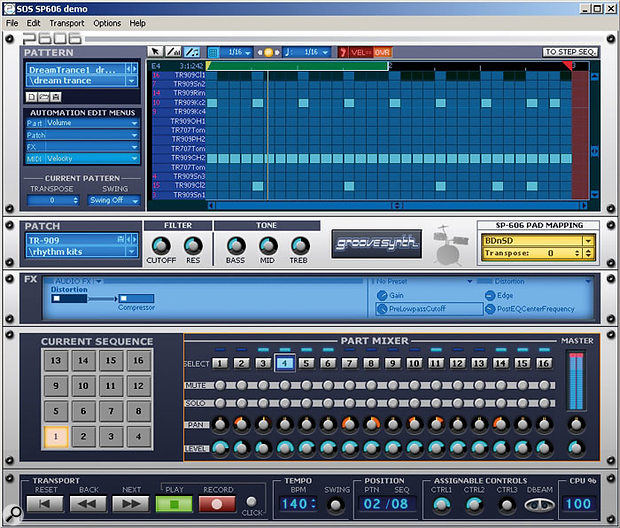
Task: Open the Transport menu
Action: click(x=67, y=23)
